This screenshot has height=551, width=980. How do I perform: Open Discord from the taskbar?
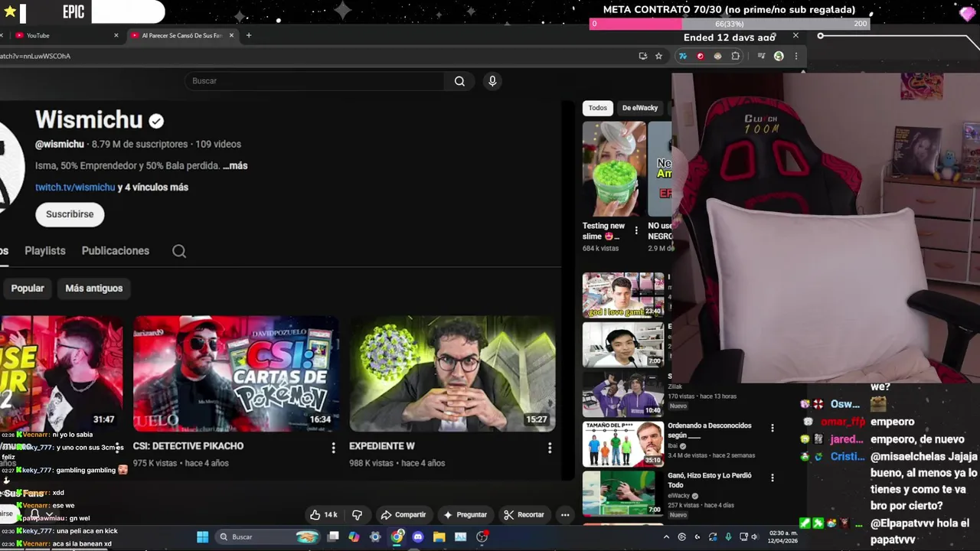click(x=417, y=537)
